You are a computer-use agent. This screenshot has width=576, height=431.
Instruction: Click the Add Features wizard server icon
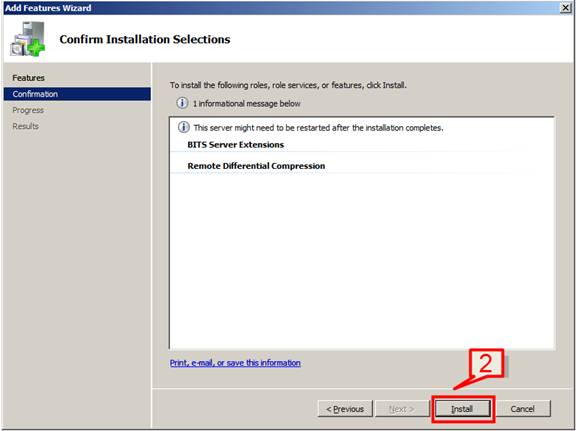click(x=28, y=39)
